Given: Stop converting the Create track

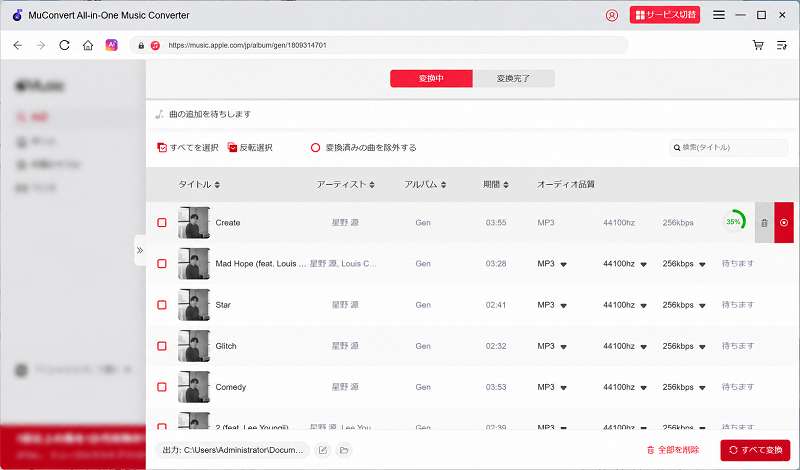Looking at the screenshot, I should (x=784, y=222).
